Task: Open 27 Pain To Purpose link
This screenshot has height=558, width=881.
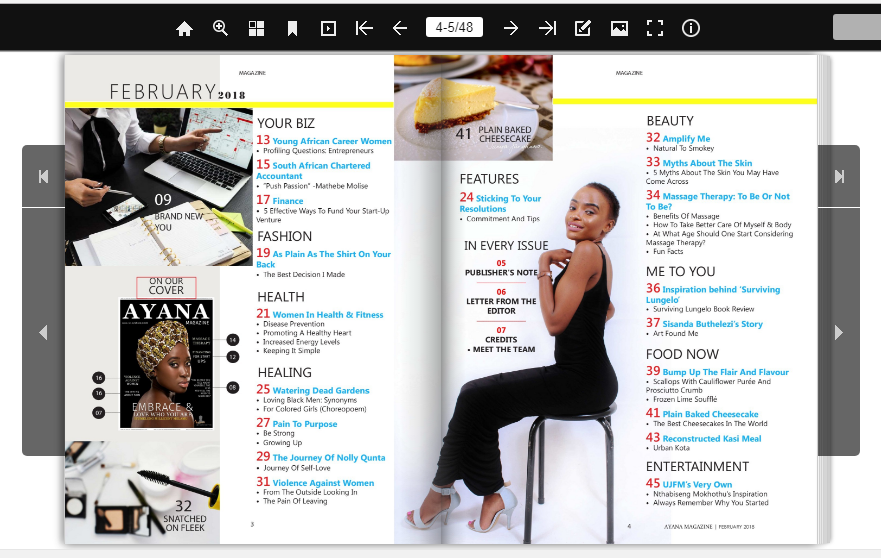Action: 297,423
